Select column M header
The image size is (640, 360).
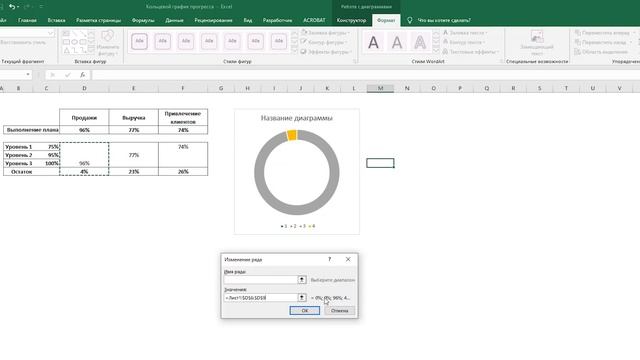(x=380, y=88)
